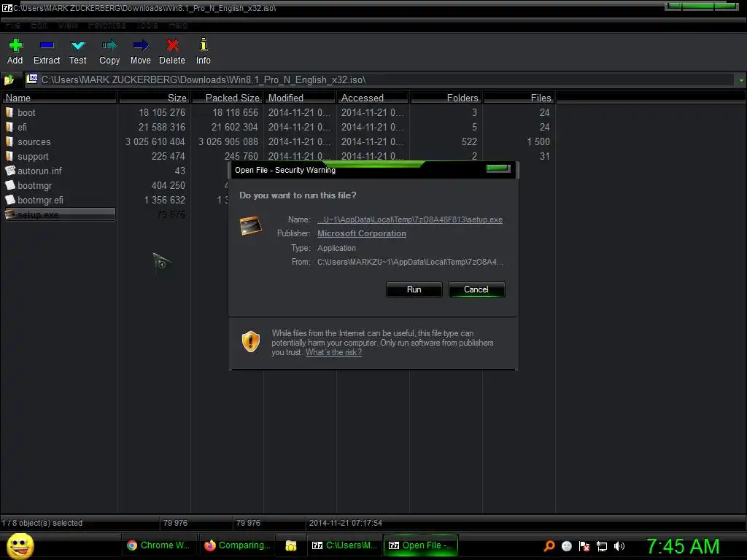
Task: Click the boot folder icon
Action: click(9, 112)
